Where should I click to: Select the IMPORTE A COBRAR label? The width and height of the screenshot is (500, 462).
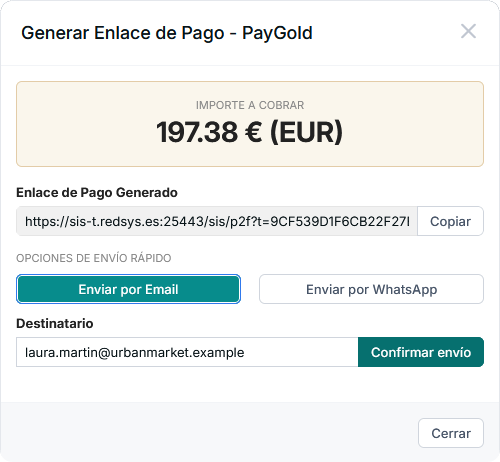click(250, 105)
